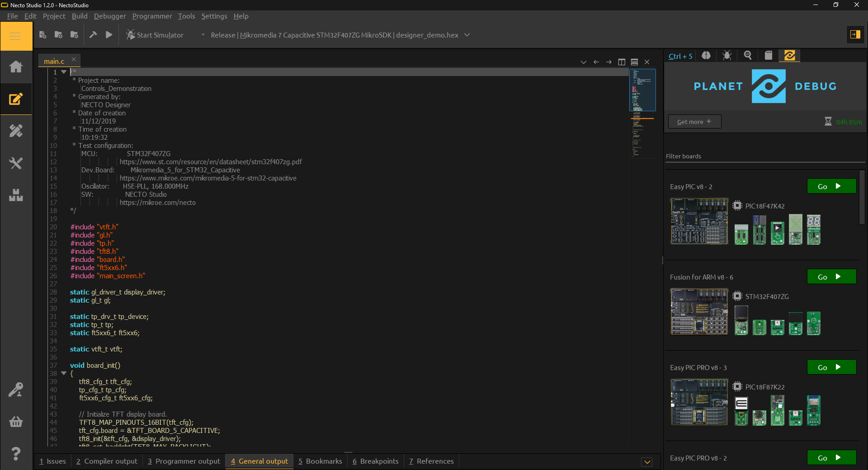Toggle right panel with yellow arrow icon
The width and height of the screenshot is (868, 470).
tap(855, 34)
